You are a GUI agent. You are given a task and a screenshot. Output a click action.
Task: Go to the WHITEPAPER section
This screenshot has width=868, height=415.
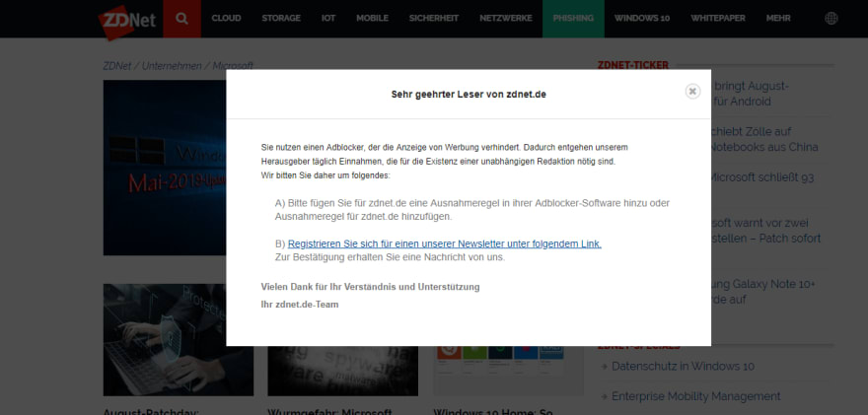(717, 19)
